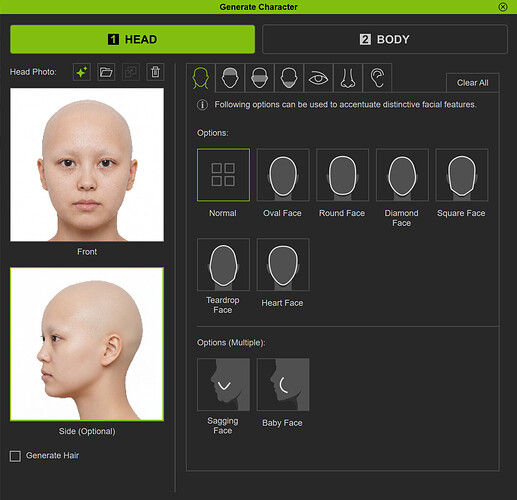This screenshot has height=500, width=517.
Task: Choose the Normal face option
Action: pos(223,175)
